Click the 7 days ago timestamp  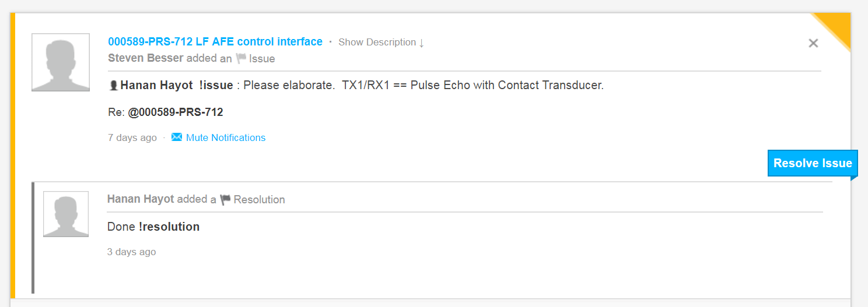(132, 137)
